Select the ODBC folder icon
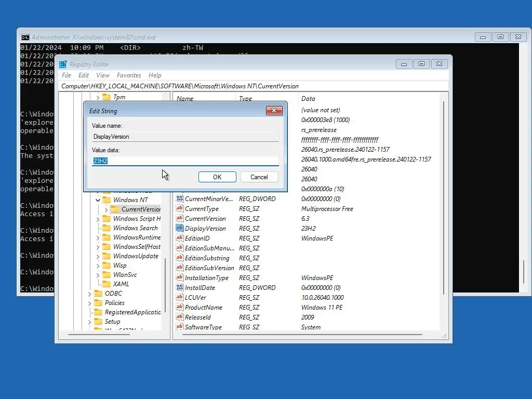The height and width of the screenshot is (399, 532). pyautogui.click(x=98, y=293)
